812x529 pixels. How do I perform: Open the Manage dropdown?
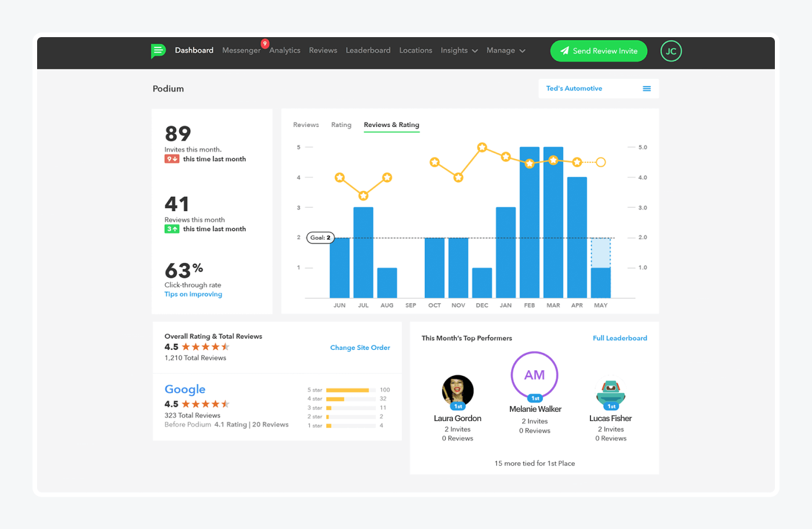click(x=505, y=50)
